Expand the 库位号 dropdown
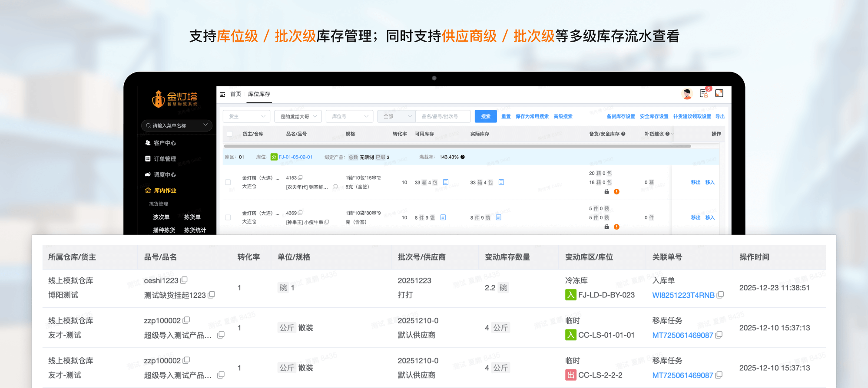Viewport: 868px width, 388px height. click(349, 116)
